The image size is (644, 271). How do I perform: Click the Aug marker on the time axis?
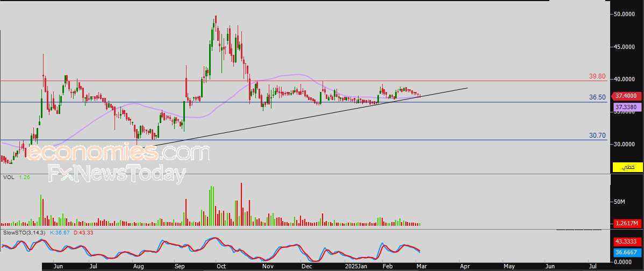coord(138,266)
